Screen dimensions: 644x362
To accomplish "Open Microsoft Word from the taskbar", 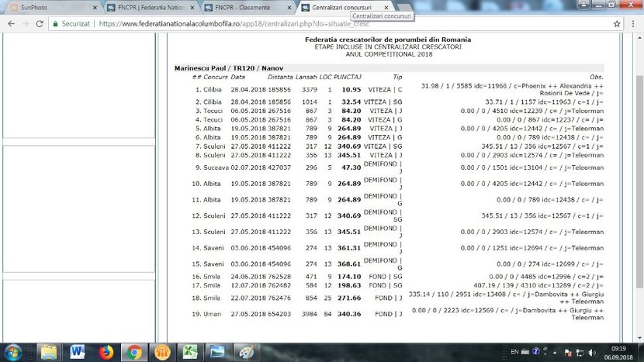I will [x=78, y=351].
